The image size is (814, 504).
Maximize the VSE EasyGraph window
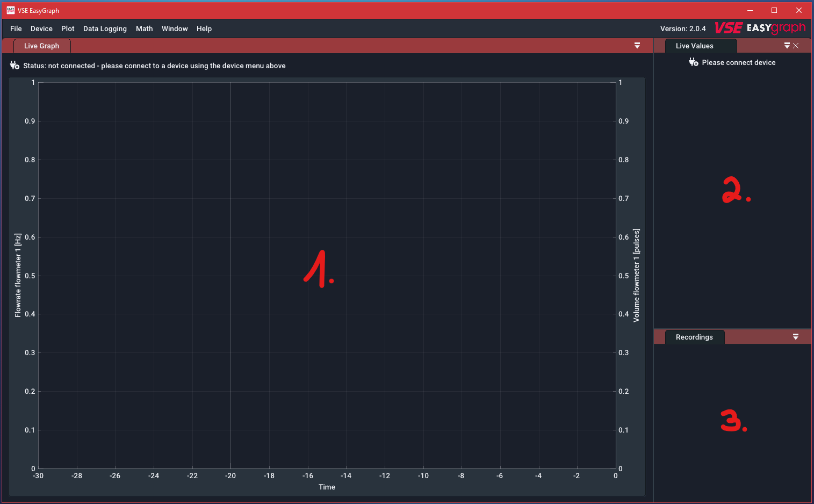774,10
